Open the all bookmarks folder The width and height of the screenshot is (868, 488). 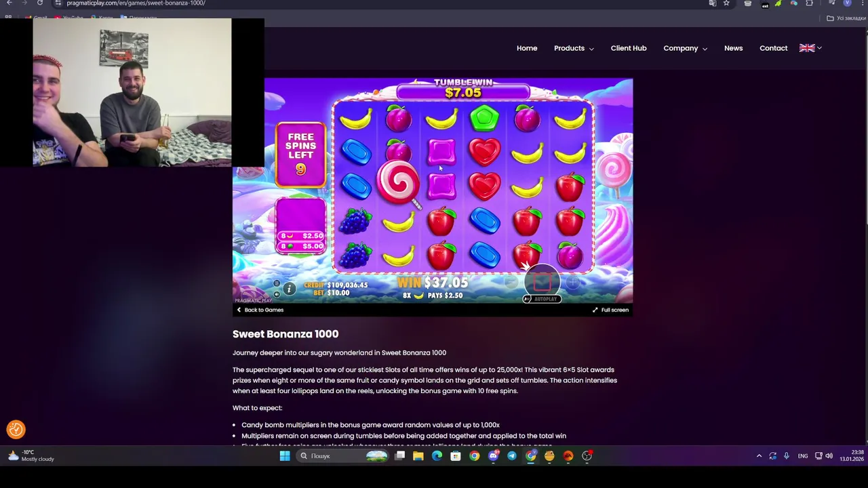point(845,18)
